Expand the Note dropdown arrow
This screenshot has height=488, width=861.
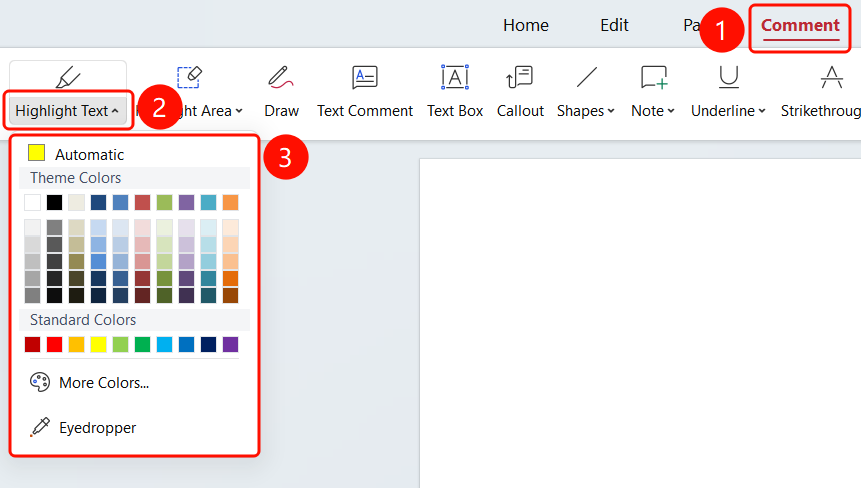(670, 111)
